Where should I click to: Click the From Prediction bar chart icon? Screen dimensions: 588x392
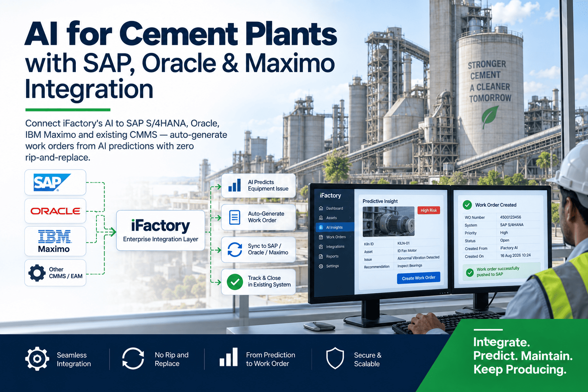(x=229, y=357)
